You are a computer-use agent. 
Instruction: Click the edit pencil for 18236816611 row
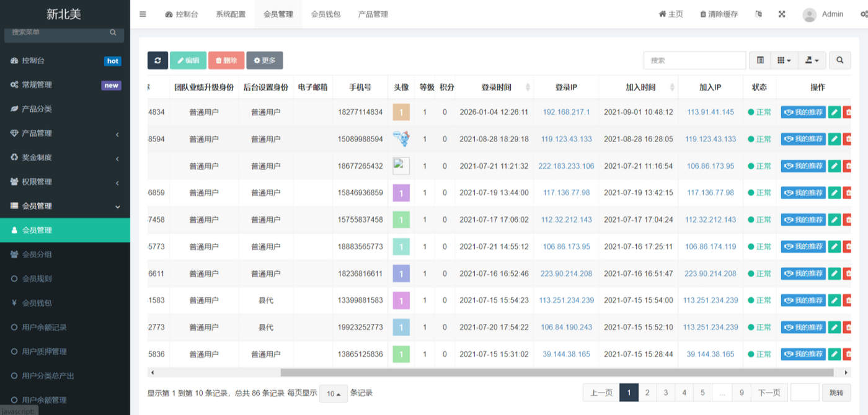click(x=835, y=274)
